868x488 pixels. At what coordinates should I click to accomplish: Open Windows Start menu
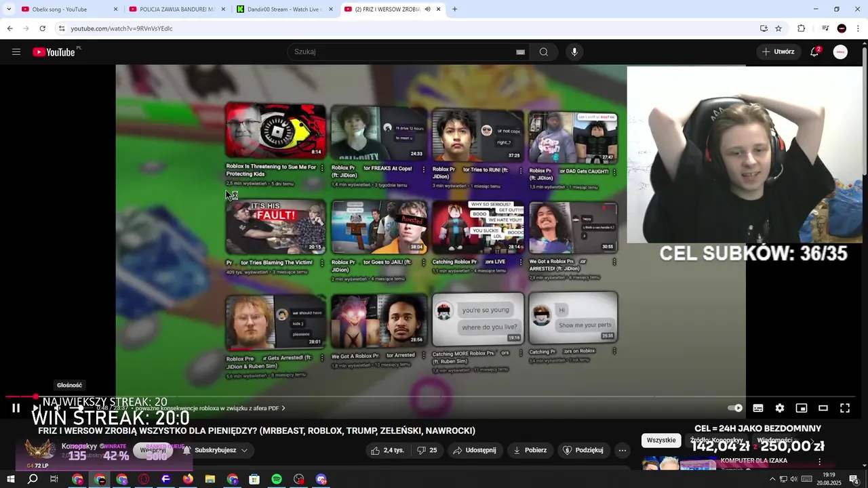(x=11, y=479)
